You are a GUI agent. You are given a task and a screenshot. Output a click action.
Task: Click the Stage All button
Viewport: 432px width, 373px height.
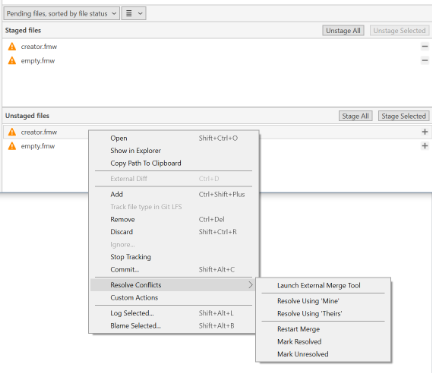click(355, 116)
